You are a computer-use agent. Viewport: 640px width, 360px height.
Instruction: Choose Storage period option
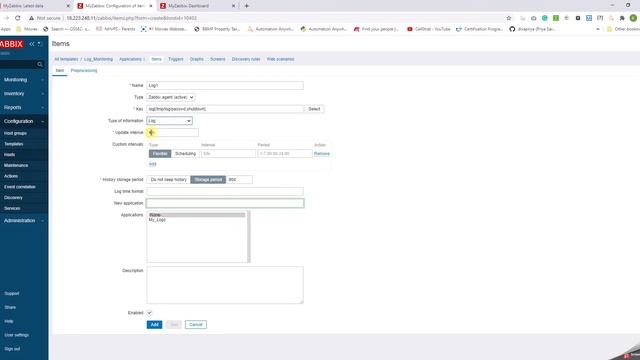208,180
